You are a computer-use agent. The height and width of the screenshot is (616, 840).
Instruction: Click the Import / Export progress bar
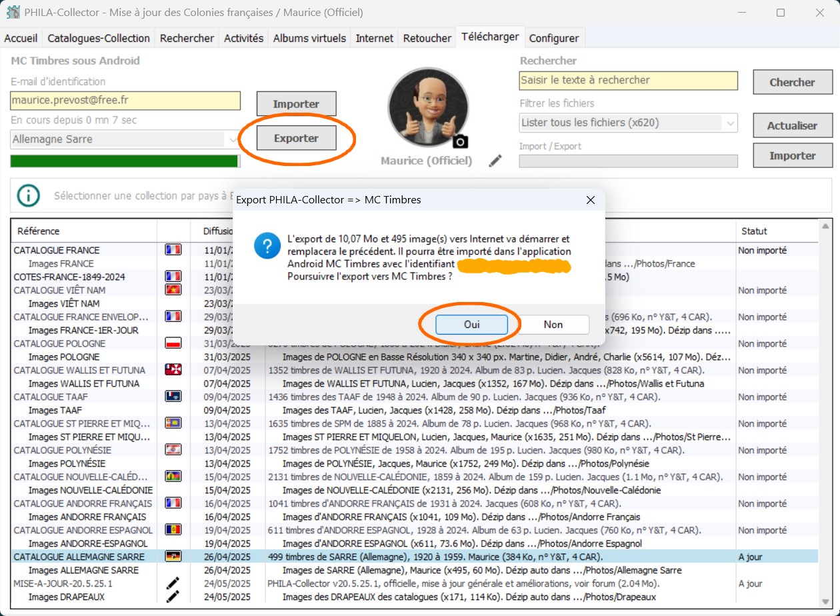[x=629, y=161]
